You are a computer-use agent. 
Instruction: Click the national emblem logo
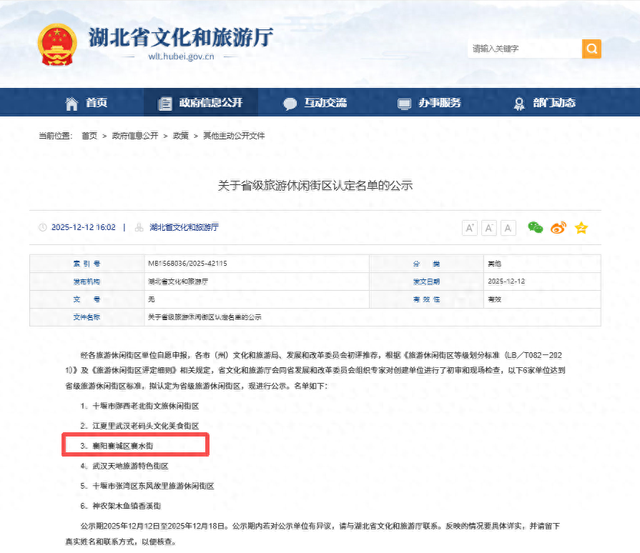click(57, 44)
